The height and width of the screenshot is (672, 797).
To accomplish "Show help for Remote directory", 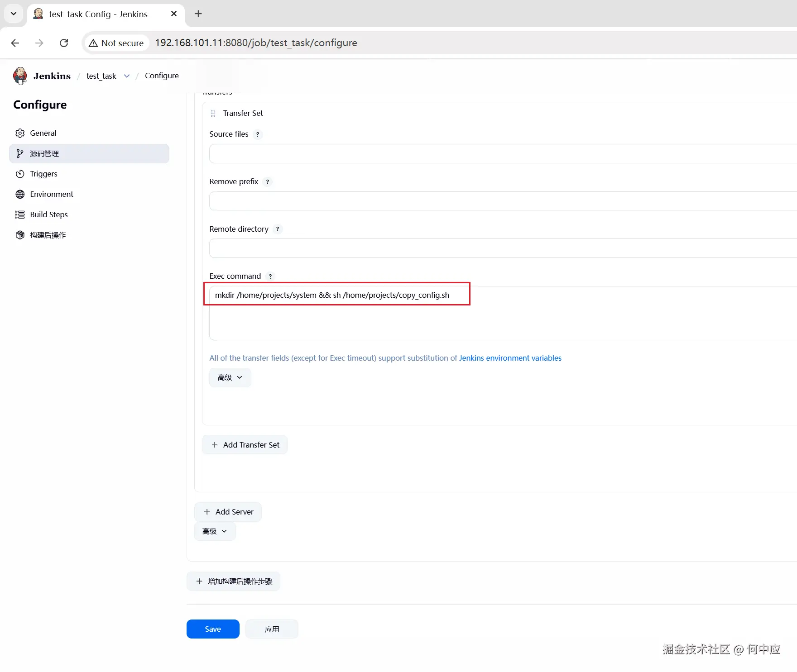I will coord(278,229).
